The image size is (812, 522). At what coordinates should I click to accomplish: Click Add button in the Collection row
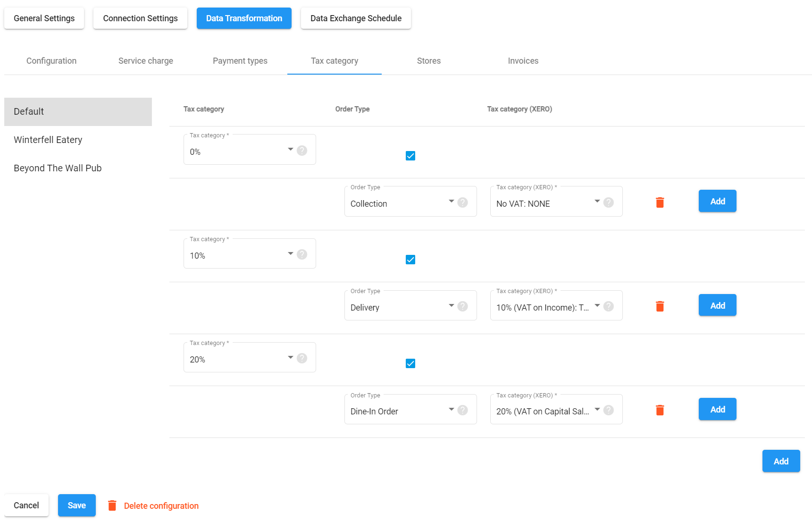tap(717, 202)
